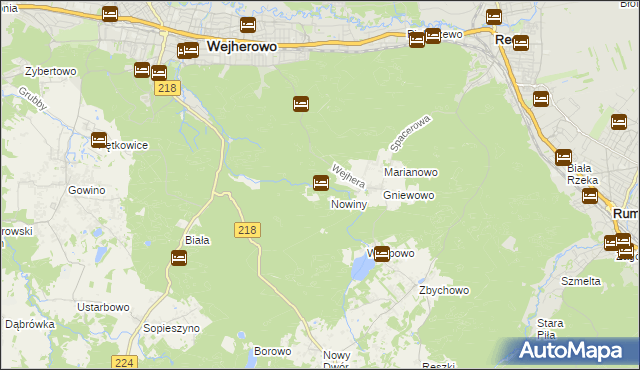
Task: Select the hotel icon overlapping Pętkowice label
Action: (x=99, y=140)
